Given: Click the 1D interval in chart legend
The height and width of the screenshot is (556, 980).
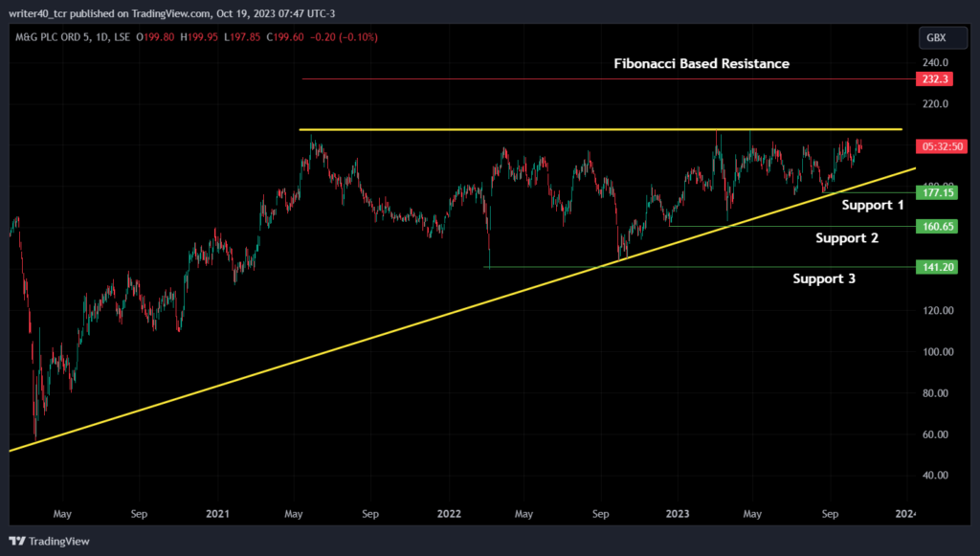Looking at the screenshot, I should 101,37.
